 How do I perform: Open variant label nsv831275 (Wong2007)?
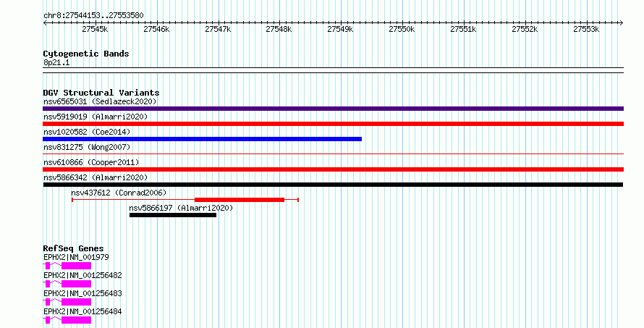[x=87, y=147]
